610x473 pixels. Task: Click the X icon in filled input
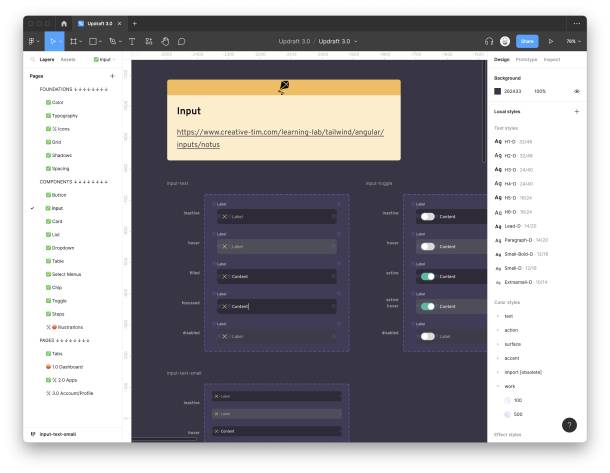pyautogui.click(x=224, y=276)
